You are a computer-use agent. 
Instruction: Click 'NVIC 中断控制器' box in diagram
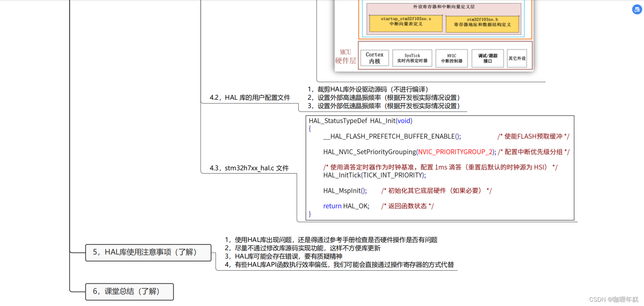[452, 58]
